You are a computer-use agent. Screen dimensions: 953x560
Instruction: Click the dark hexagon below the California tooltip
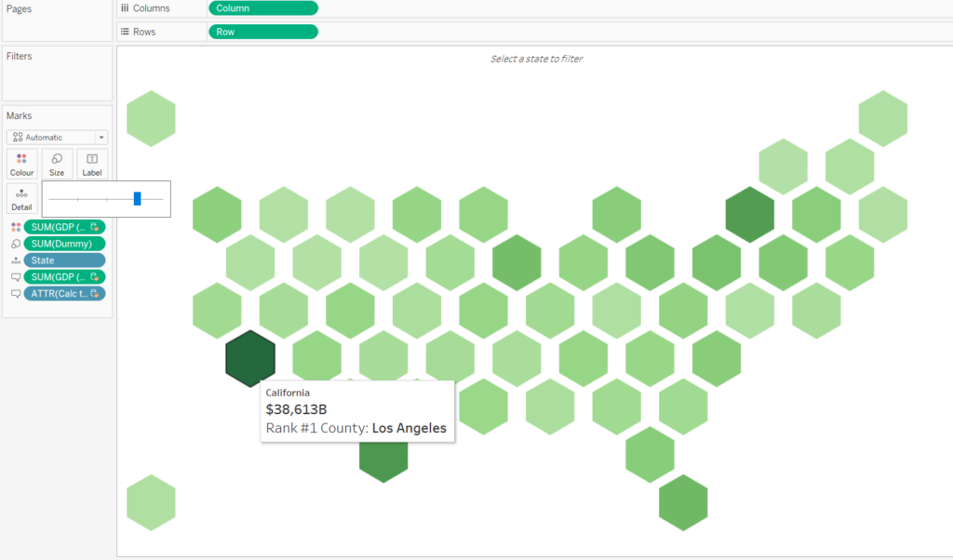click(383, 462)
